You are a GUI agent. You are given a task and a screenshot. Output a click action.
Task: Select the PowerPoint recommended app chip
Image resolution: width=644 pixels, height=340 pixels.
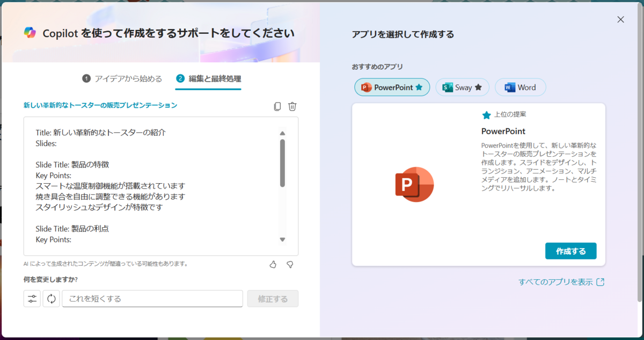coord(392,87)
